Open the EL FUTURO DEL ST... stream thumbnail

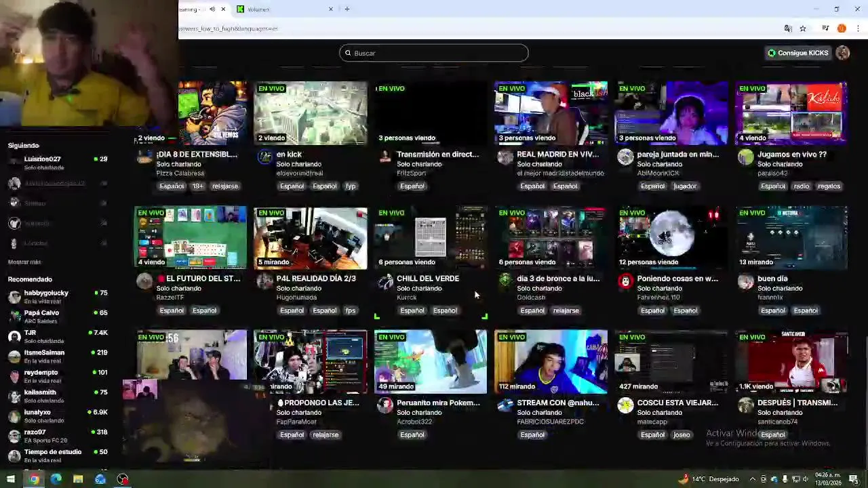click(191, 237)
